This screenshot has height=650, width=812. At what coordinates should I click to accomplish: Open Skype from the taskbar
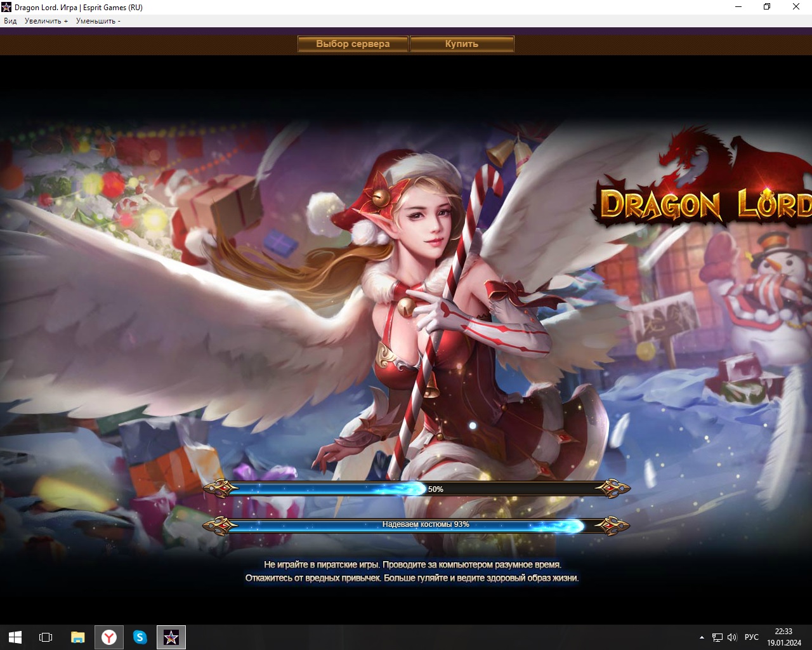(140, 637)
